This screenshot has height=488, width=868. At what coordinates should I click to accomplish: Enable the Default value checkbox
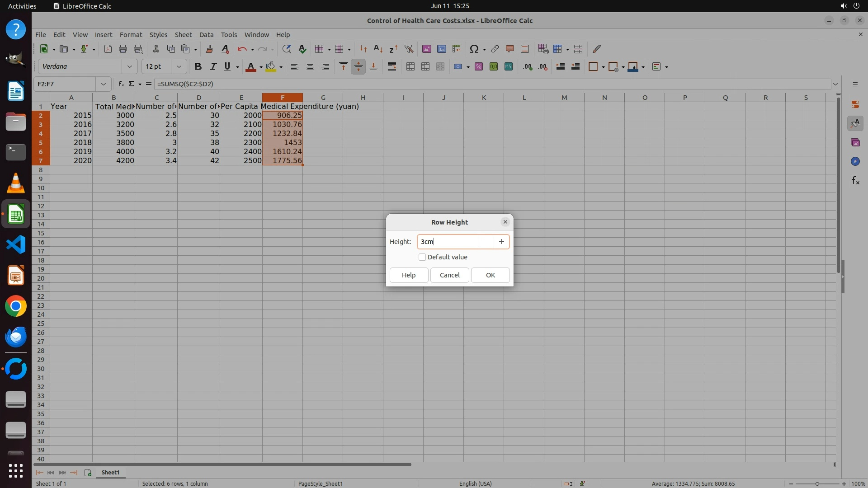click(422, 257)
